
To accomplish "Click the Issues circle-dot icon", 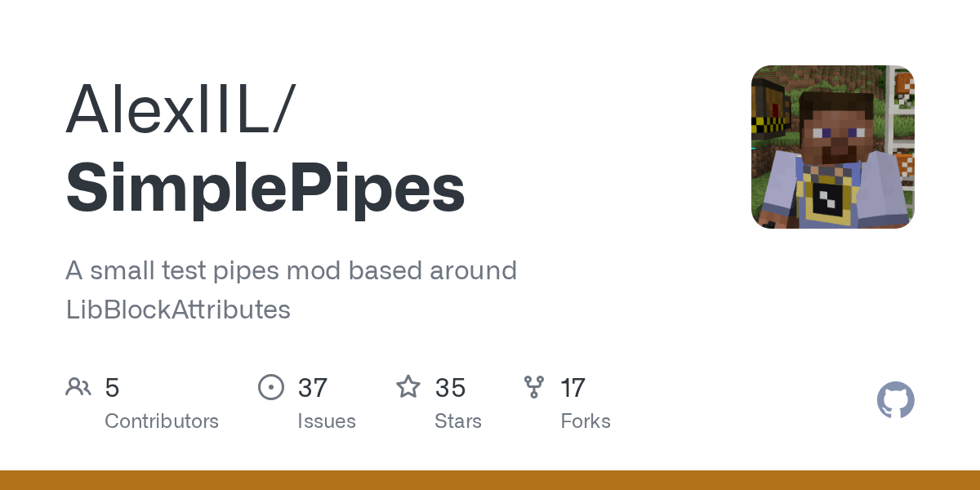I will pos(271,387).
